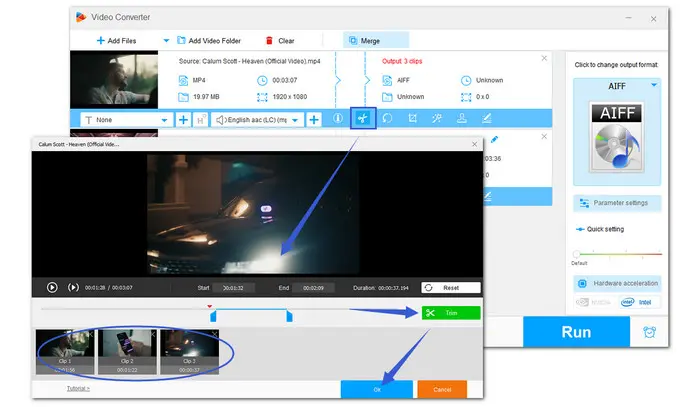Viewport: 700px width, 407px height.
Task: Select the NVIDIA acceleration option
Action: coord(593,302)
